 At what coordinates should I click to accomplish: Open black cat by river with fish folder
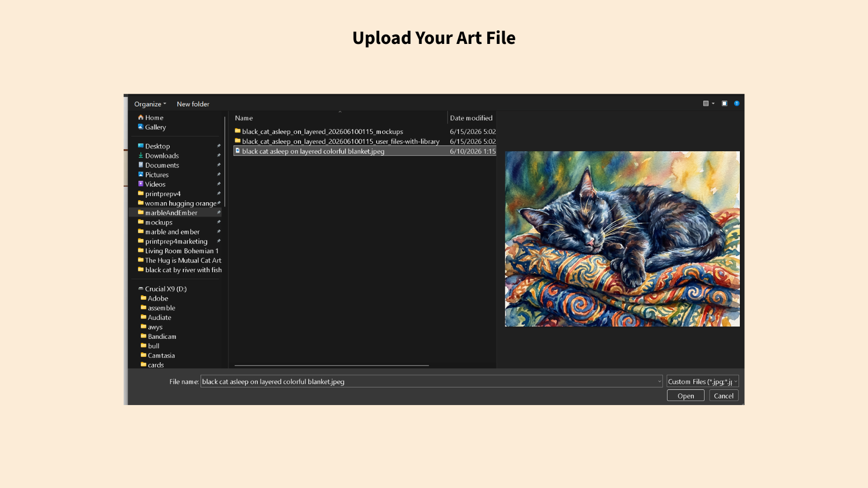183,270
